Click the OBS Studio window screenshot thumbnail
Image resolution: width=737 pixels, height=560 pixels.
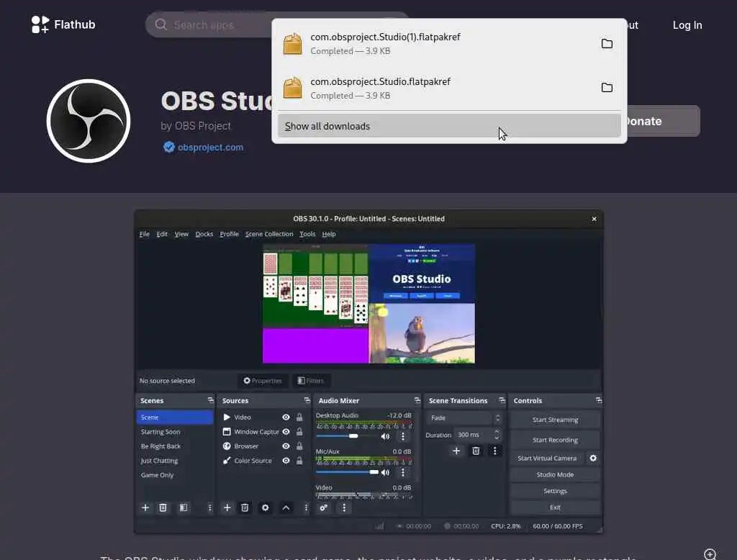tap(368, 371)
